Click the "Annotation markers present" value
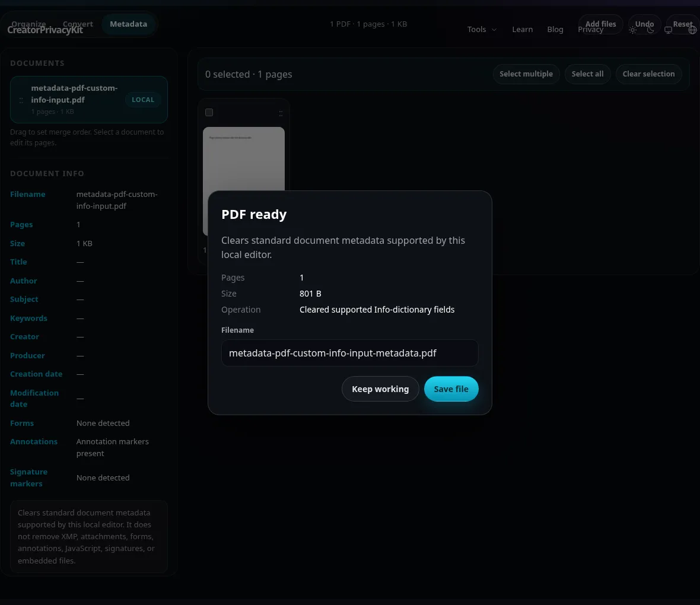 point(113,447)
